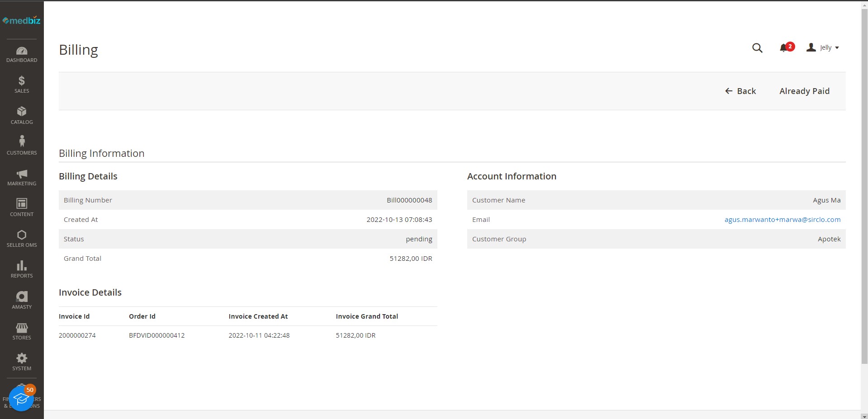Viewport: 868px width, 419px height.
Task: Open the Sales section icon
Action: click(21, 84)
